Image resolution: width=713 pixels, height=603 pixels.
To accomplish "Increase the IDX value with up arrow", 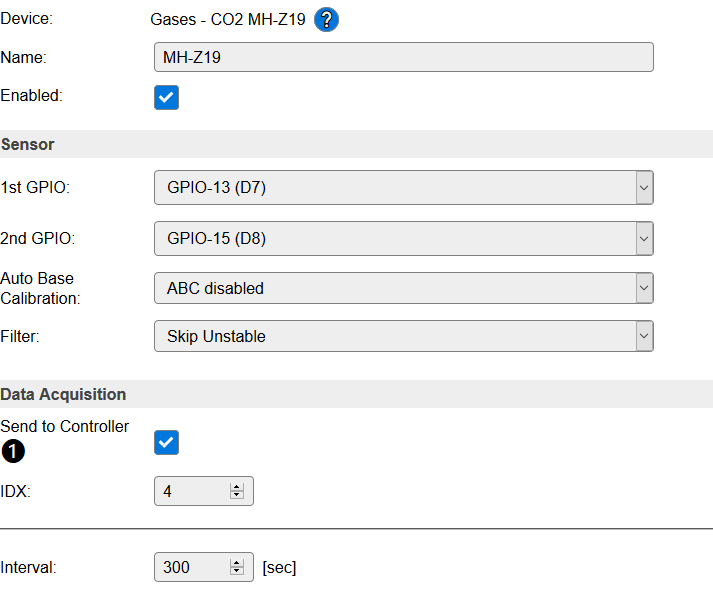I will (237, 487).
